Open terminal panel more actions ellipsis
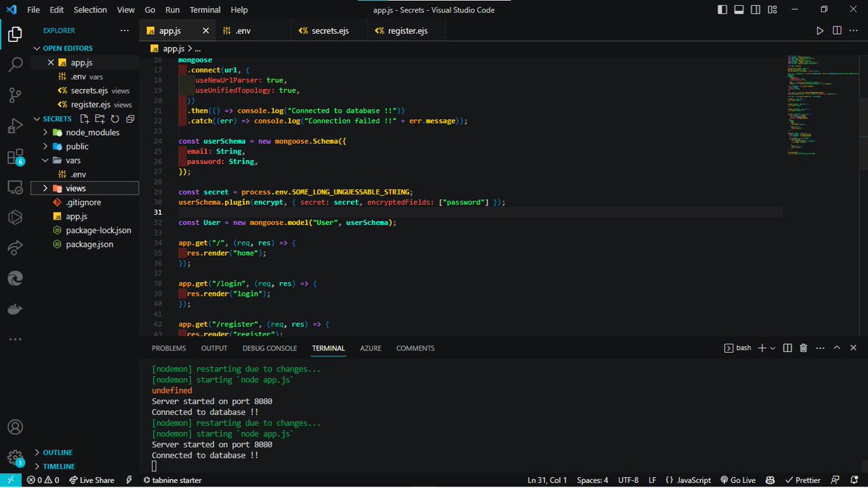868x488 pixels. [x=820, y=348]
